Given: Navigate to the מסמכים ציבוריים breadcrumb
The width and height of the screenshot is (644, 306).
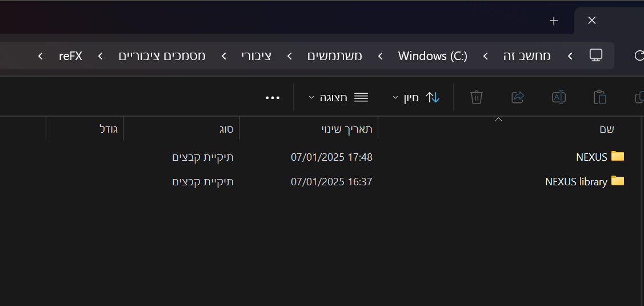Looking at the screenshot, I should pyautogui.click(x=162, y=56).
